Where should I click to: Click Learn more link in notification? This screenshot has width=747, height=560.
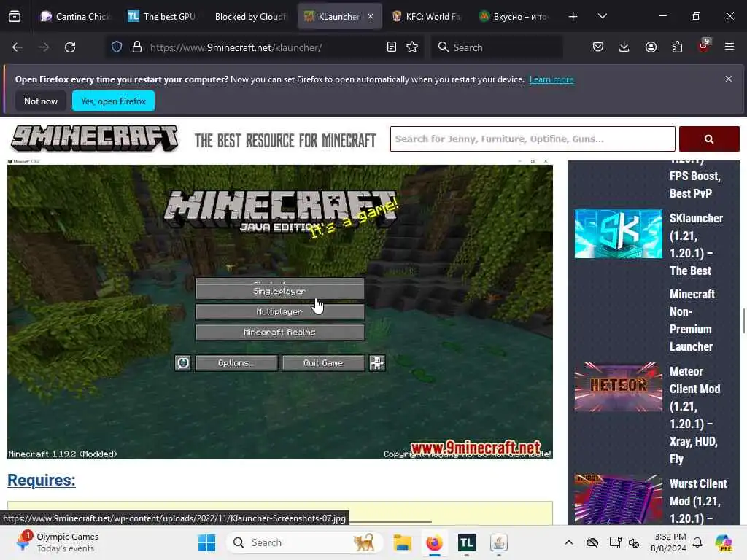click(551, 79)
